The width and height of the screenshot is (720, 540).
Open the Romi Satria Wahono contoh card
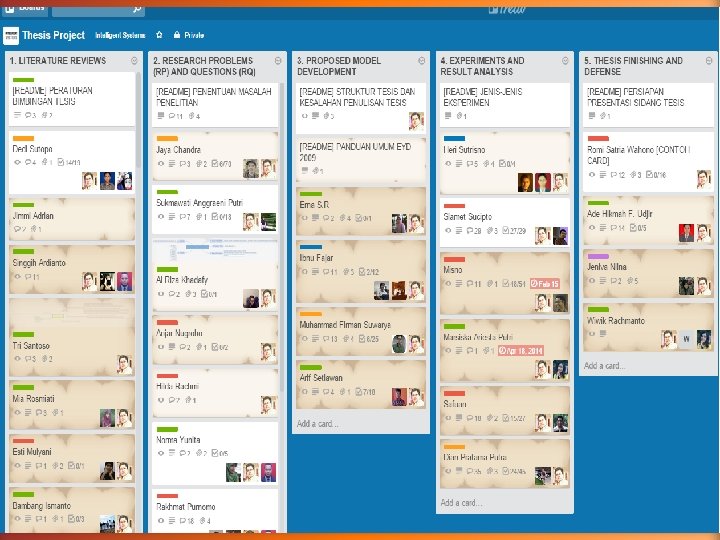[x=648, y=162]
